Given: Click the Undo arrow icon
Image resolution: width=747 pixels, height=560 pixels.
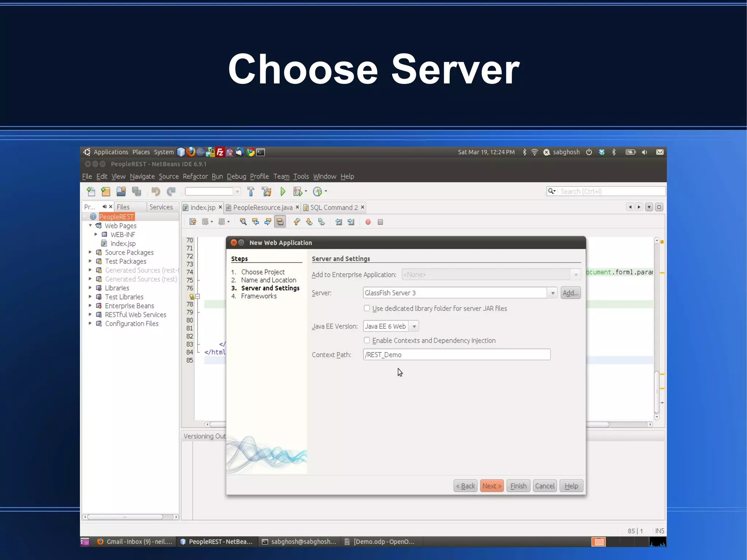Looking at the screenshot, I should coord(156,191).
